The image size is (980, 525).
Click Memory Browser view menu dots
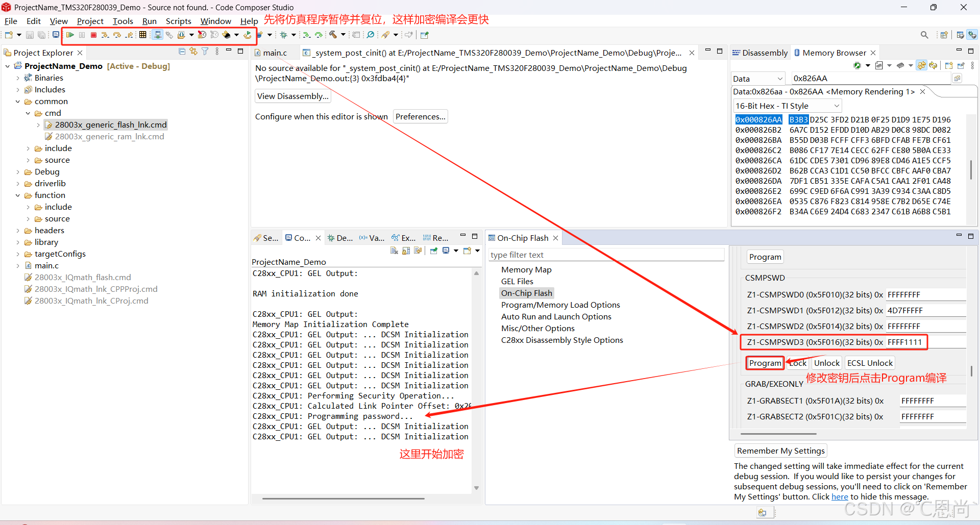coord(972,66)
